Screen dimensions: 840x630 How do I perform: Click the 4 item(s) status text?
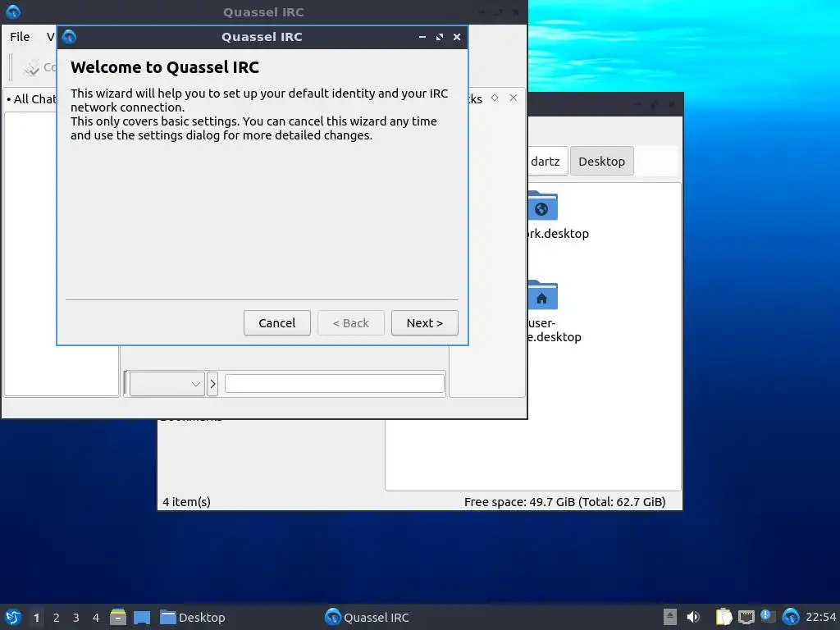[x=186, y=502]
